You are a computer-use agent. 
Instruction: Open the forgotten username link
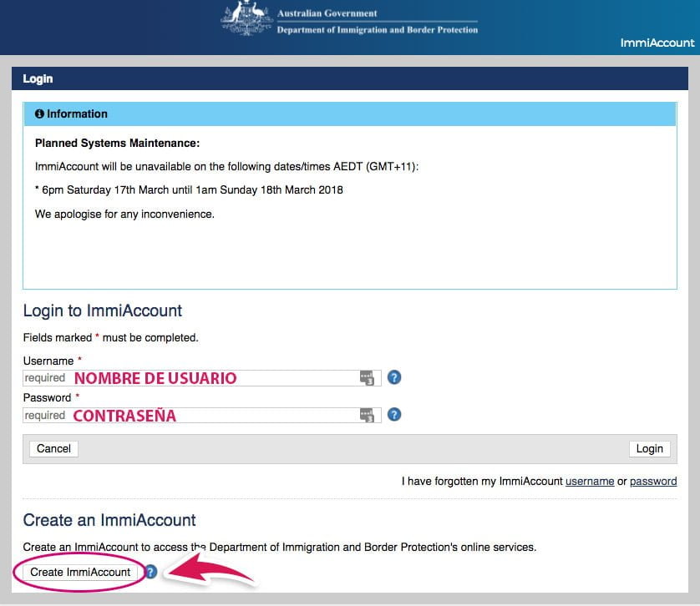[590, 481]
